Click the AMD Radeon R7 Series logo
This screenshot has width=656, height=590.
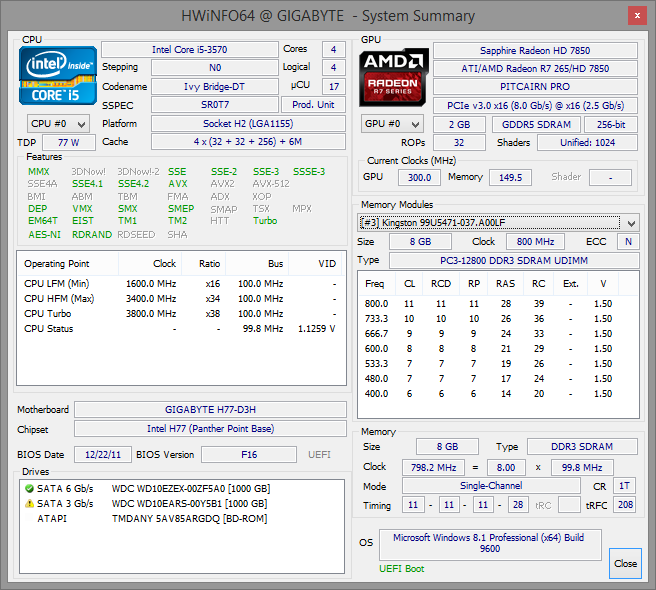(394, 77)
